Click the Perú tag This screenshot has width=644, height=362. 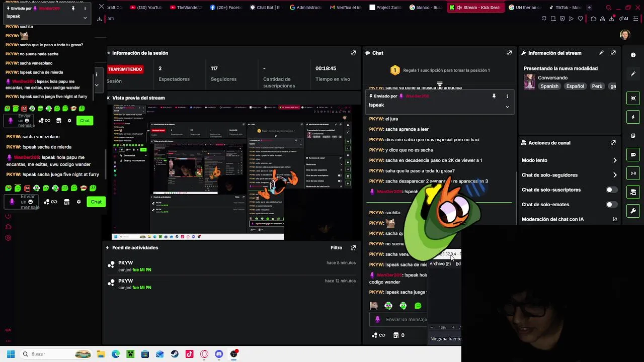point(597,86)
